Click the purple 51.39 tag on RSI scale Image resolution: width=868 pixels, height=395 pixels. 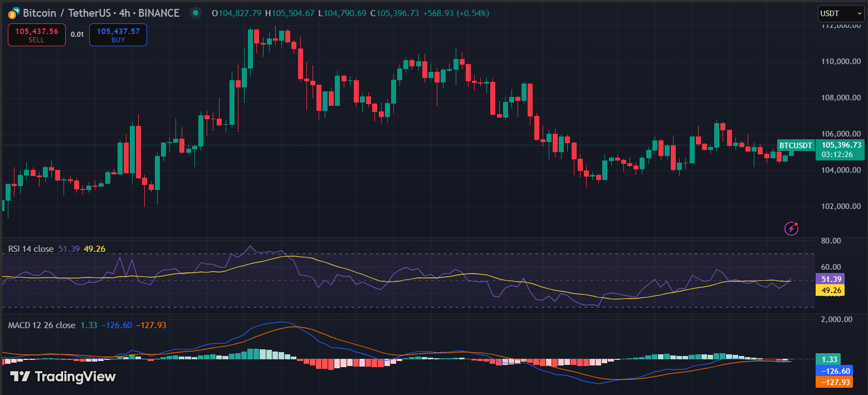830,279
